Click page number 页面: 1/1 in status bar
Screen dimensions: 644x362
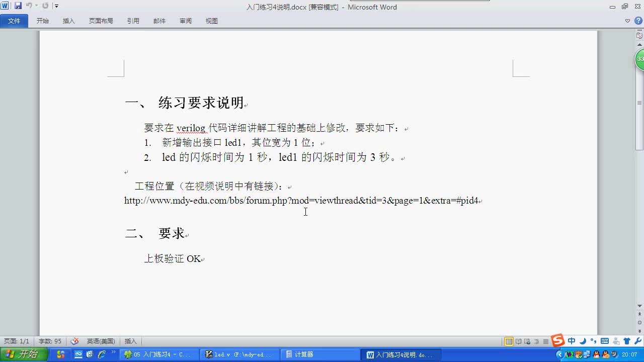[17, 341]
